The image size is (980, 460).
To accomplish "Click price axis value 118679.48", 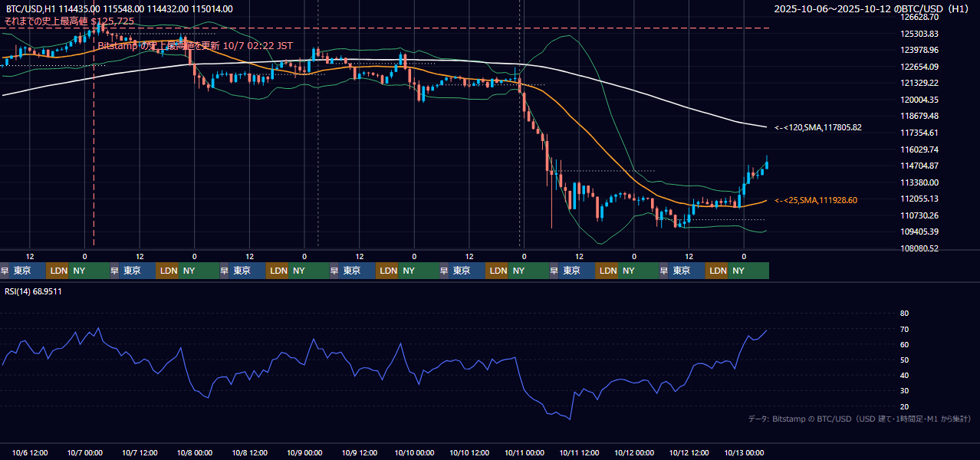I will (x=919, y=116).
